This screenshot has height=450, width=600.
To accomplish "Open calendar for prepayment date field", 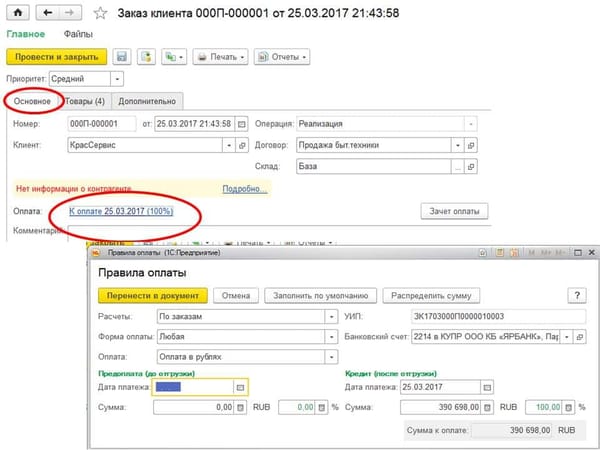I will [x=240, y=386].
